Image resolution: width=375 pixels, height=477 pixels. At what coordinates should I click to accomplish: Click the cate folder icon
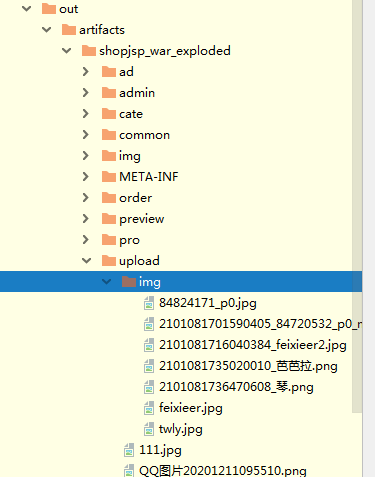point(109,114)
